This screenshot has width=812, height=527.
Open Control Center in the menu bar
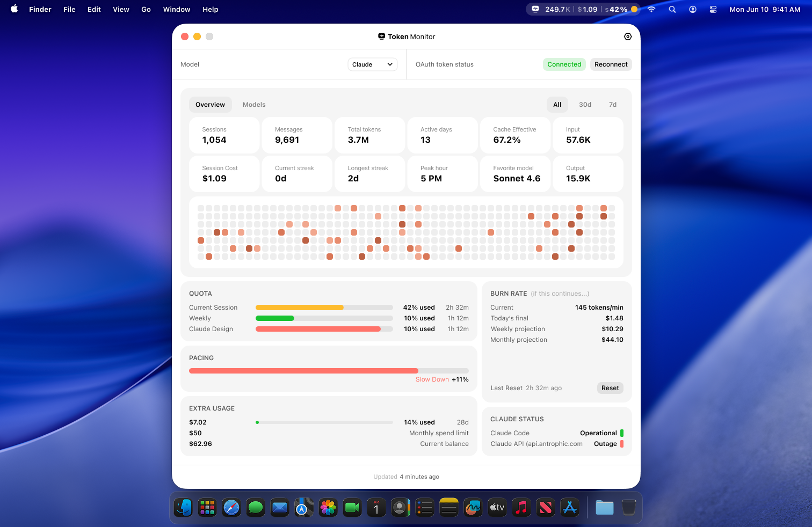click(713, 9)
